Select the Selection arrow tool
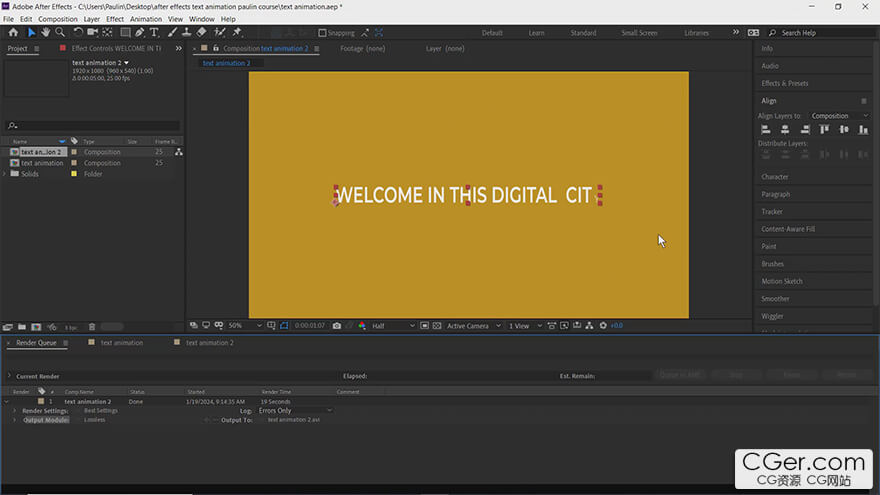 (x=31, y=33)
